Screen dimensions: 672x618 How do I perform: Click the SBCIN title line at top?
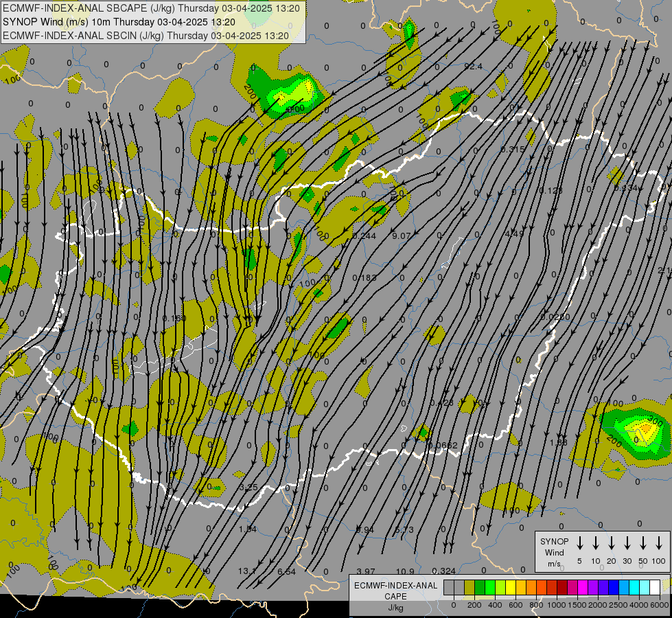tap(146, 36)
